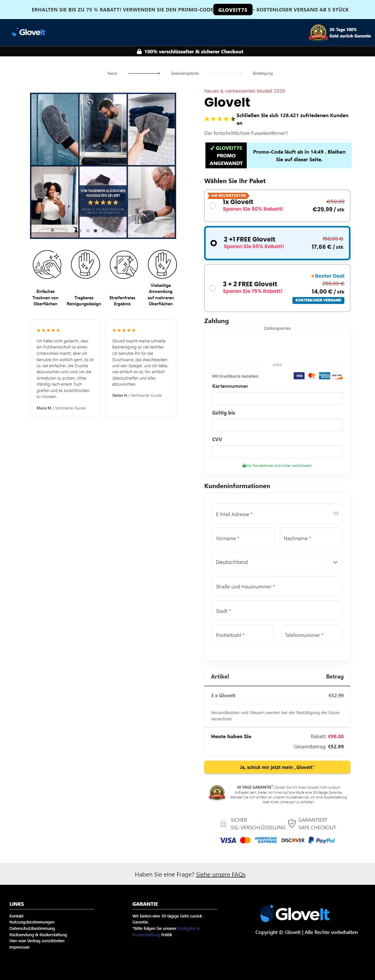Open the Impressum footer link
This screenshot has height=980, width=375.
19,947
